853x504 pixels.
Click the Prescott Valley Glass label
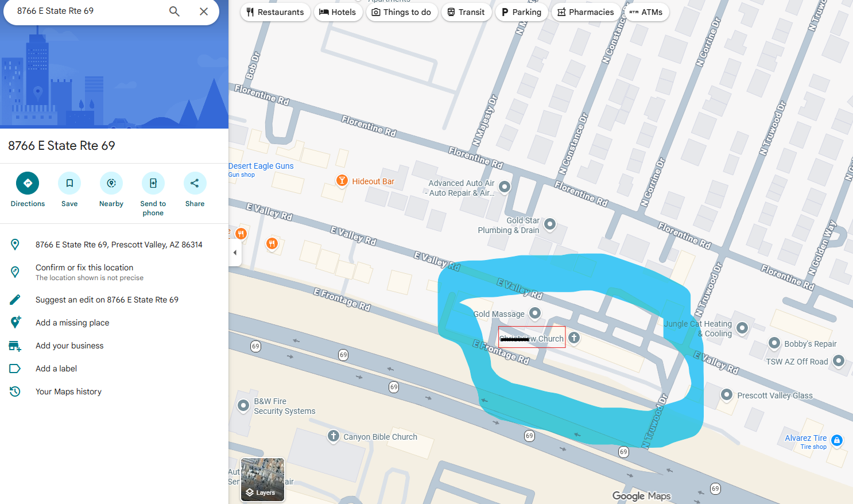pos(775,396)
